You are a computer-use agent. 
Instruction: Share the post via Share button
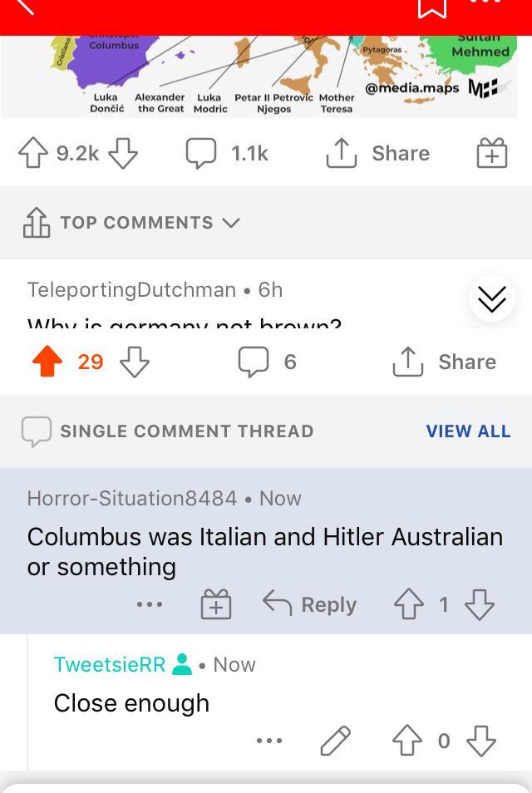coord(378,153)
